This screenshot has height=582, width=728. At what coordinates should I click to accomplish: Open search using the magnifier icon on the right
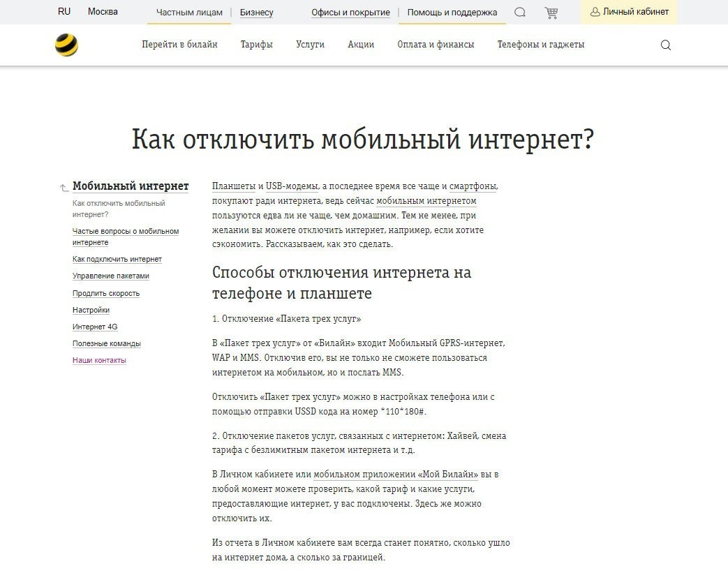(x=664, y=45)
